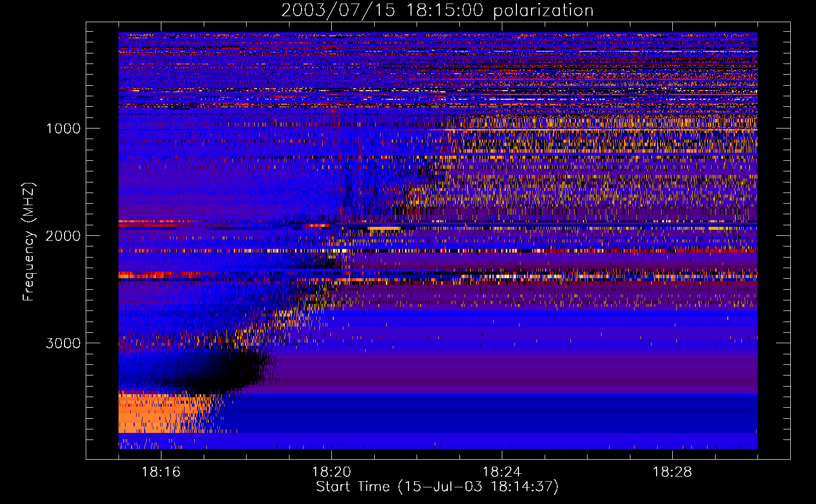
Task: Click the 18:24 time tick label
Action: coord(502,472)
